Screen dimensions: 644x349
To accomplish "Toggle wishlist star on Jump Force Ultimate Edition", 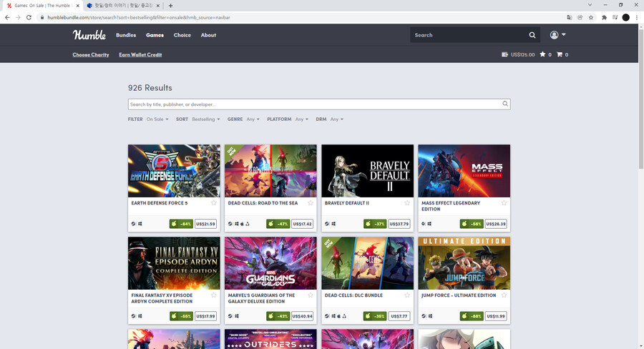I will (504, 295).
